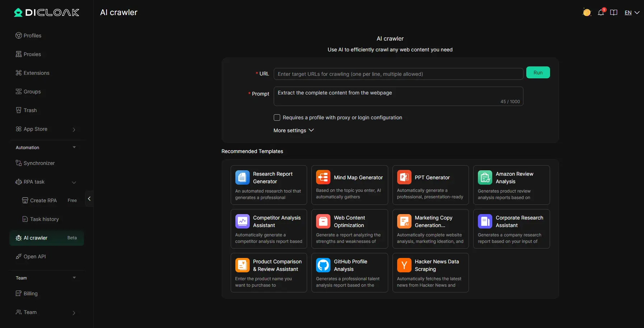This screenshot has height=328, width=644.
Task: Collapse sidebar using the left arrow handle
Action: 89,199
